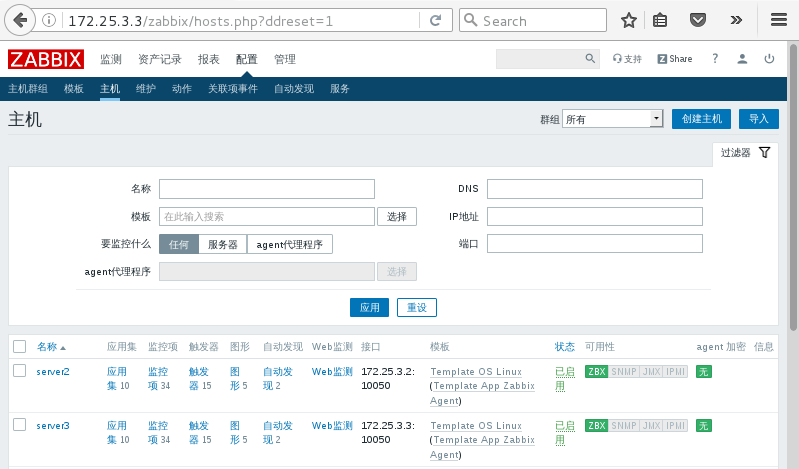Click the IPMI availability badge for server3

coord(676,426)
